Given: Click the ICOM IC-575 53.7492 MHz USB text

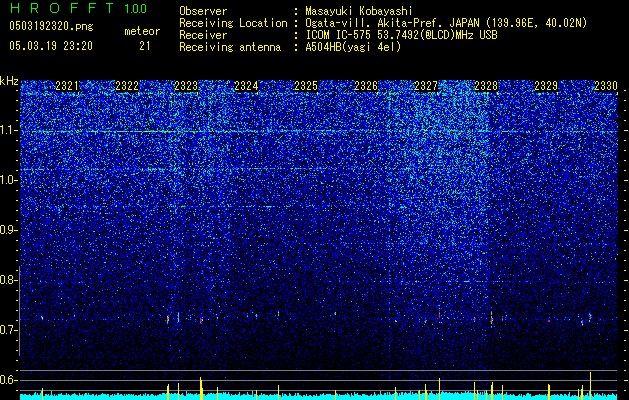Looking at the screenshot, I should coord(401,35).
